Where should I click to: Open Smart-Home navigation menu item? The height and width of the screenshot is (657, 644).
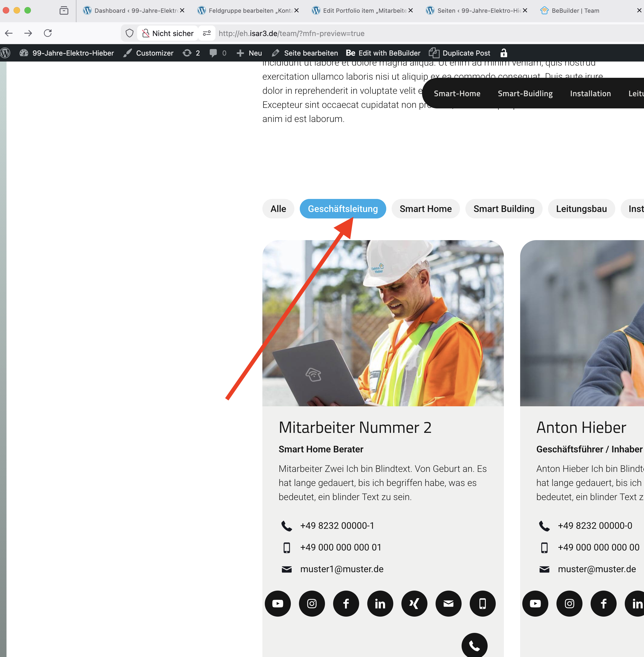click(x=457, y=94)
